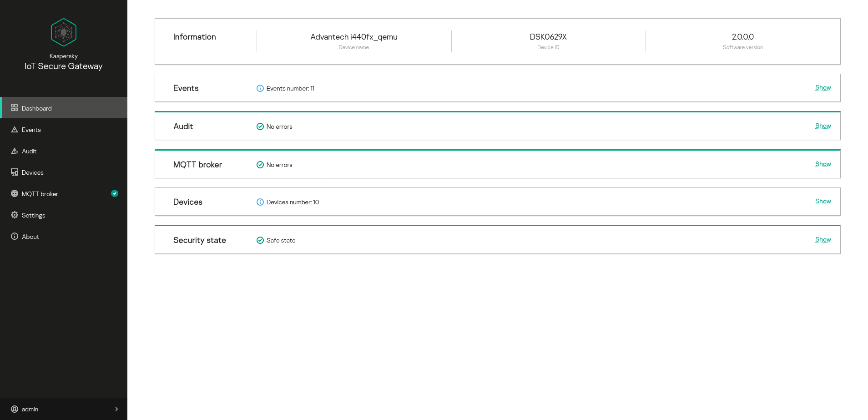Viewport: 868px width, 420px height.
Task: Show the Events panel details
Action: [823, 87]
